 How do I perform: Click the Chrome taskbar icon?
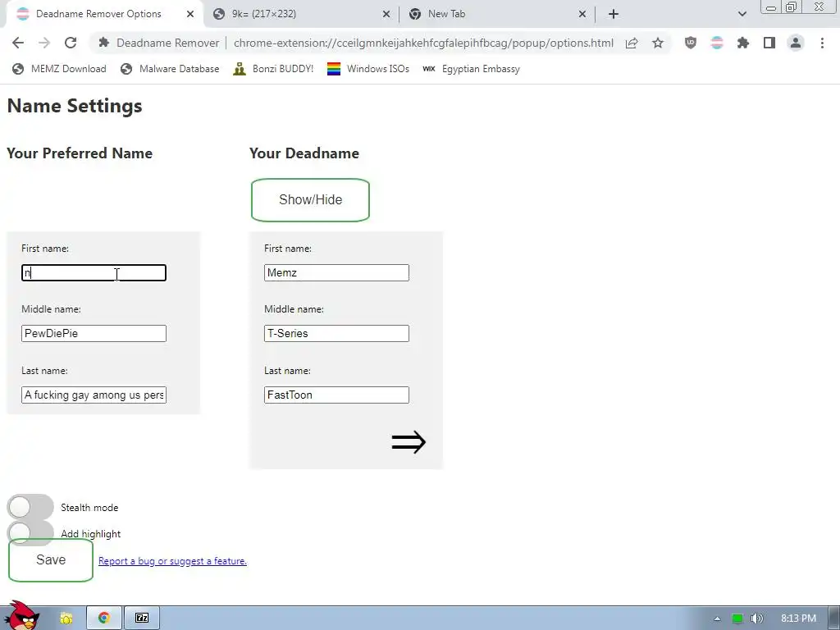[104, 618]
